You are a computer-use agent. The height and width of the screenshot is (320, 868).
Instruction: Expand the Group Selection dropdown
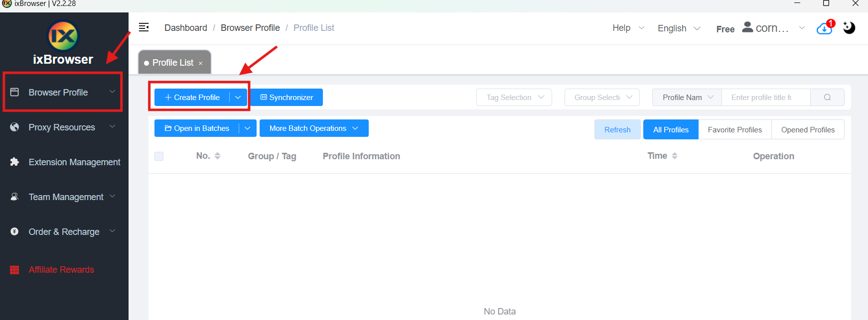pyautogui.click(x=602, y=98)
